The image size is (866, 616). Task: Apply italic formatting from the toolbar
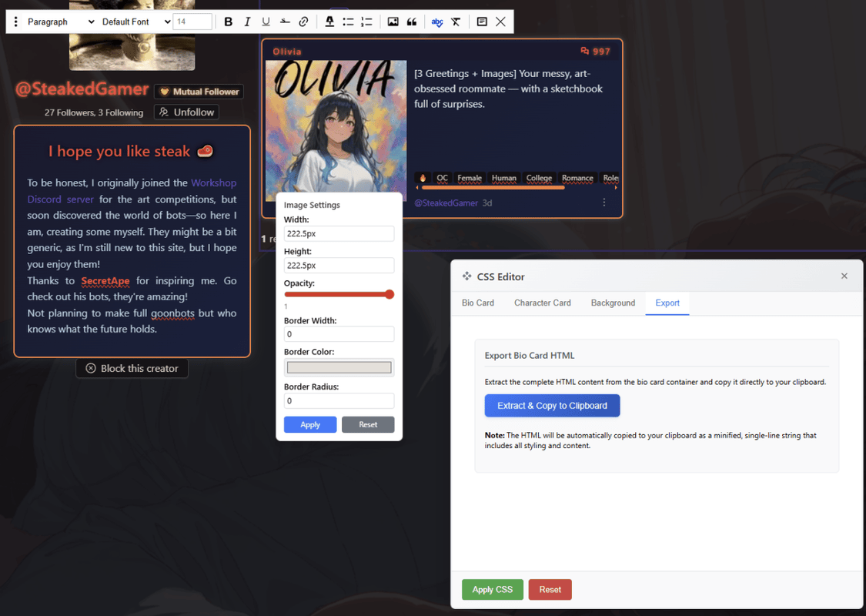click(x=247, y=22)
